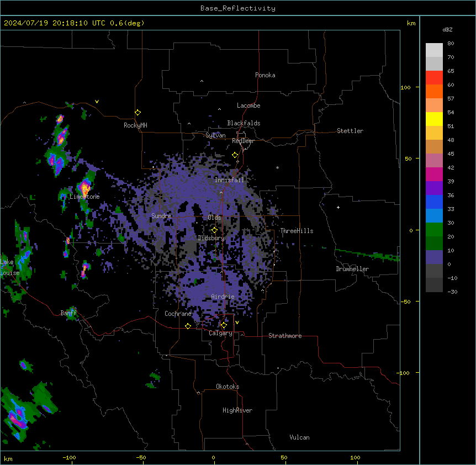This screenshot has width=476, height=465.
Task: Click the yellow diamond marker between Olds and Didsbury
Action: pyautogui.click(x=214, y=230)
